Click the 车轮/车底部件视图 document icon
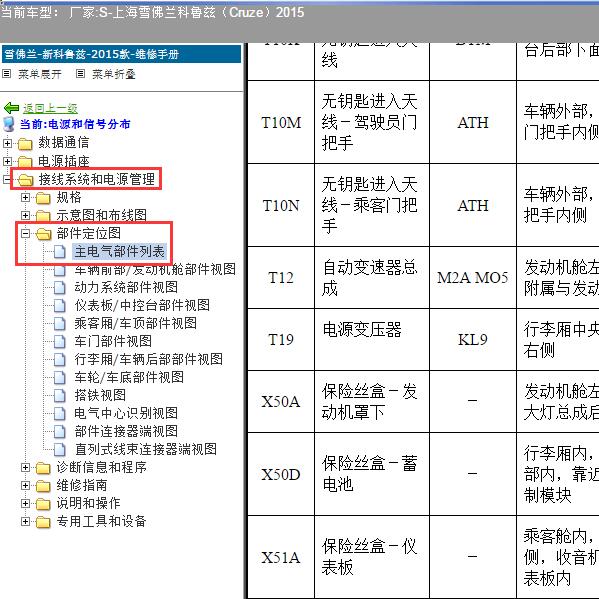Screen dimensions: 599x599 pos(60,377)
